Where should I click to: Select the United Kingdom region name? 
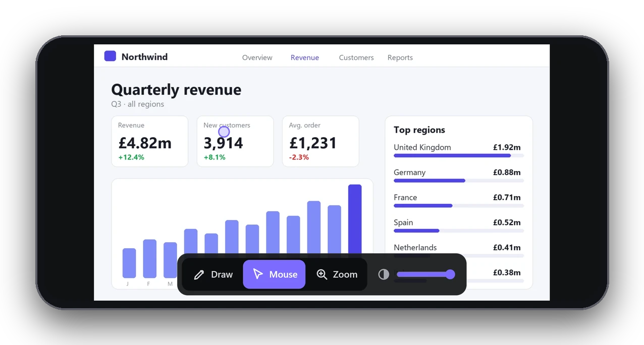422,147
